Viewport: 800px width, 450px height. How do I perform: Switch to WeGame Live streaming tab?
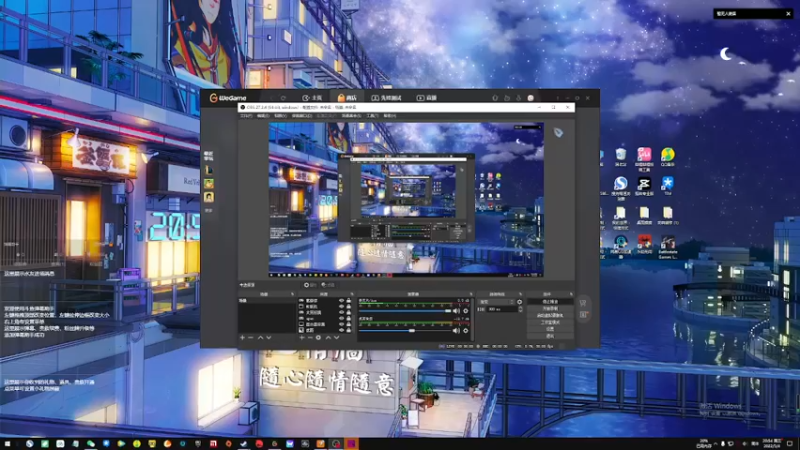427,98
